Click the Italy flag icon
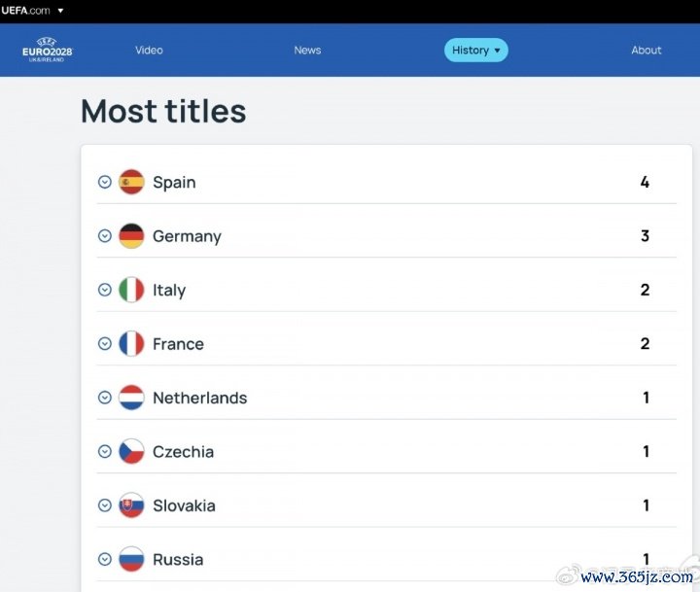This screenshot has height=592, width=700. tap(131, 290)
